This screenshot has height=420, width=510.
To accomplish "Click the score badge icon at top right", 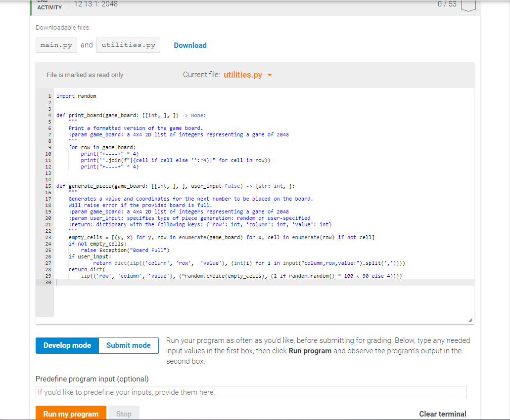I will coord(468,5).
